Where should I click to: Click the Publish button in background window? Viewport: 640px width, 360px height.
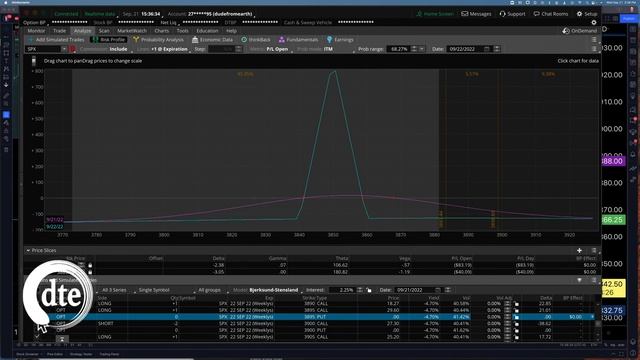click(x=629, y=19)
